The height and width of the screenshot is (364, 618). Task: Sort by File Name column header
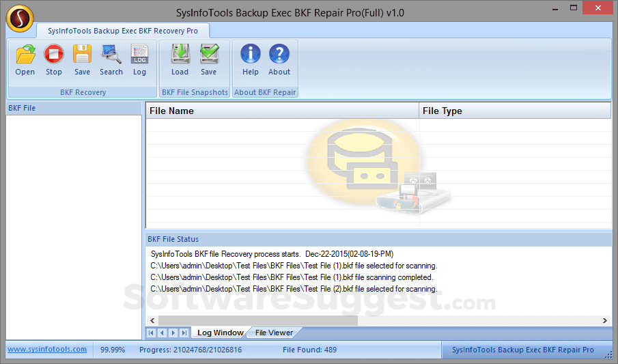click(282, 111)
